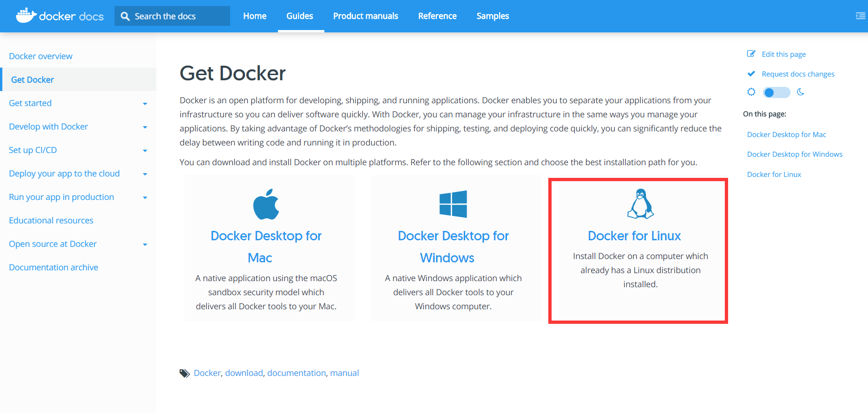Expand the Get started section
The image size is (868, 413).
(x=145, y=104)
